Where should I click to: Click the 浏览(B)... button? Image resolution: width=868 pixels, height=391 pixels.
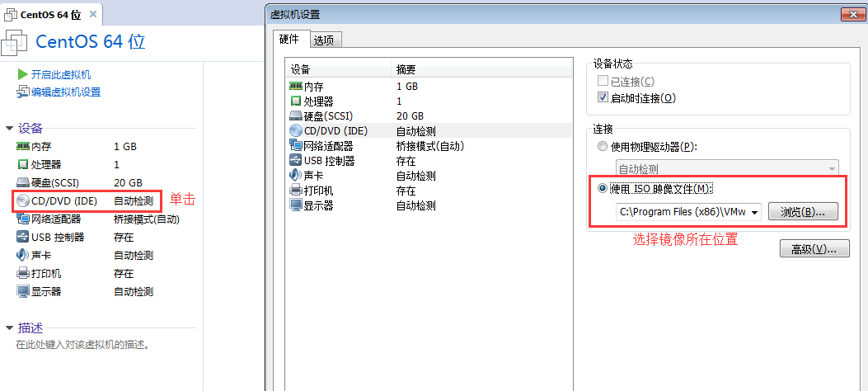(803, 211)
